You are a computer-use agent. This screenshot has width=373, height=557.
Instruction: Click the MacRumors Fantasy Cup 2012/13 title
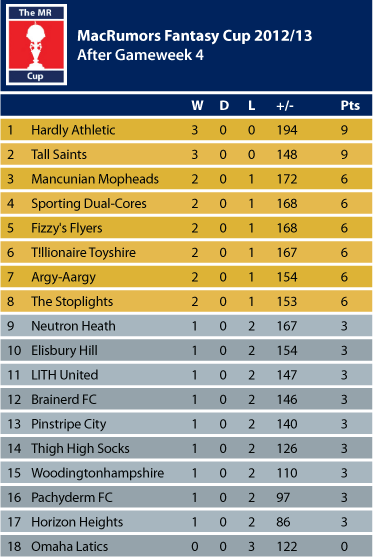[194, 36]
